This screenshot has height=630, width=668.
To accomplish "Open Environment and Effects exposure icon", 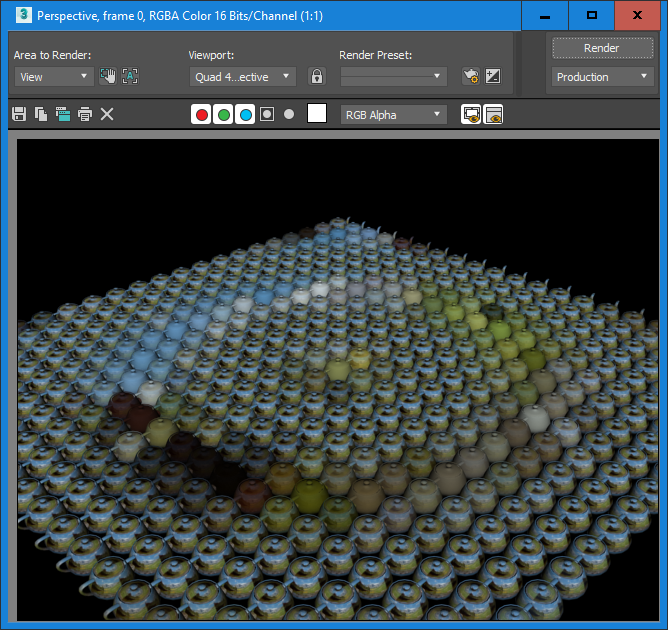I will pyautogui.click(x=493, y=77).
